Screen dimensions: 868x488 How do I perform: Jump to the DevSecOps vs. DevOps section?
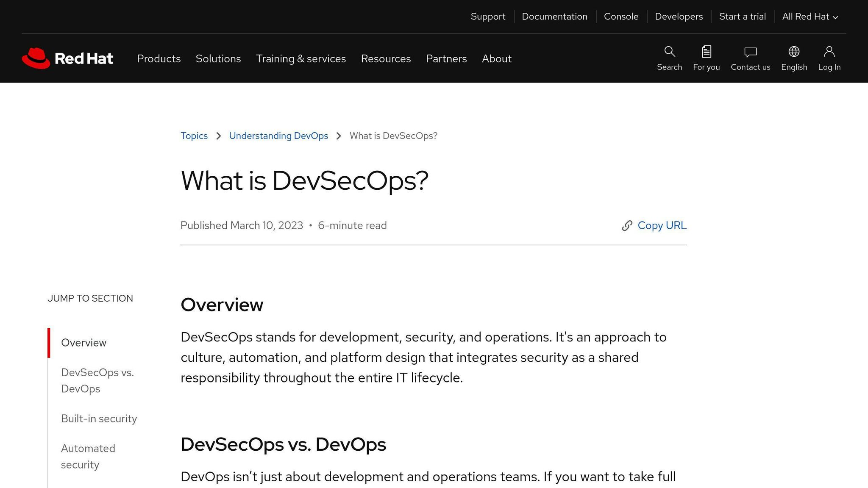[97, 380]
